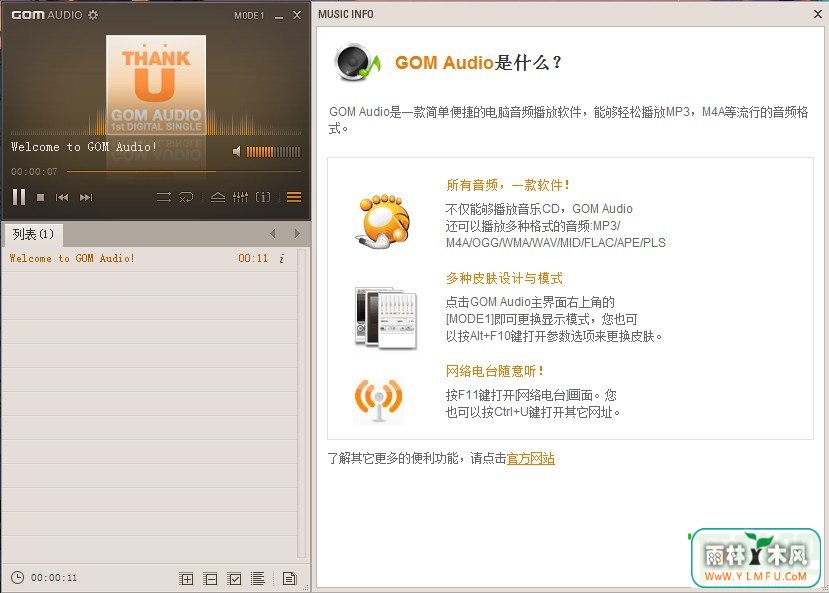Click the GOM Audio speaker logo

click(x=358, y=62)
